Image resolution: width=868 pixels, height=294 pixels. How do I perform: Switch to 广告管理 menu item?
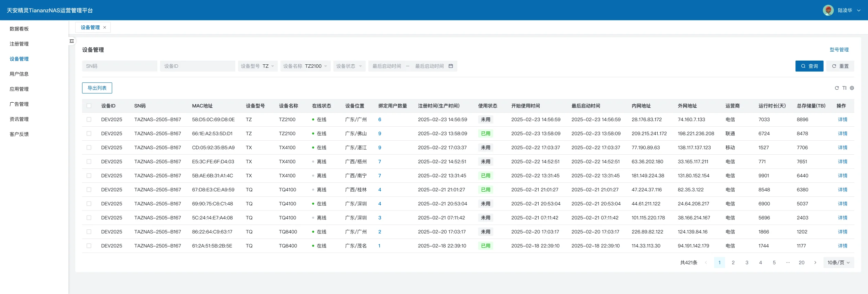point(19,104)
